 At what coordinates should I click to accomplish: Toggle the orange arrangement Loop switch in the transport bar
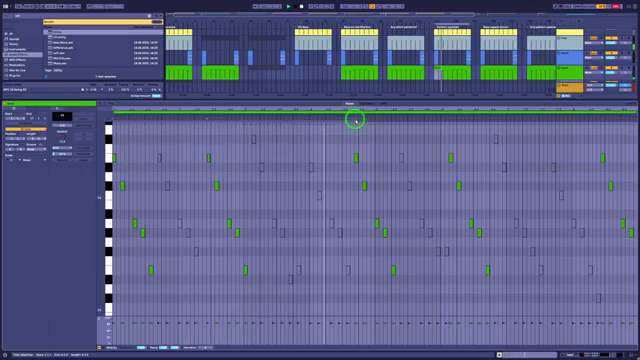(x=372, y=7)
